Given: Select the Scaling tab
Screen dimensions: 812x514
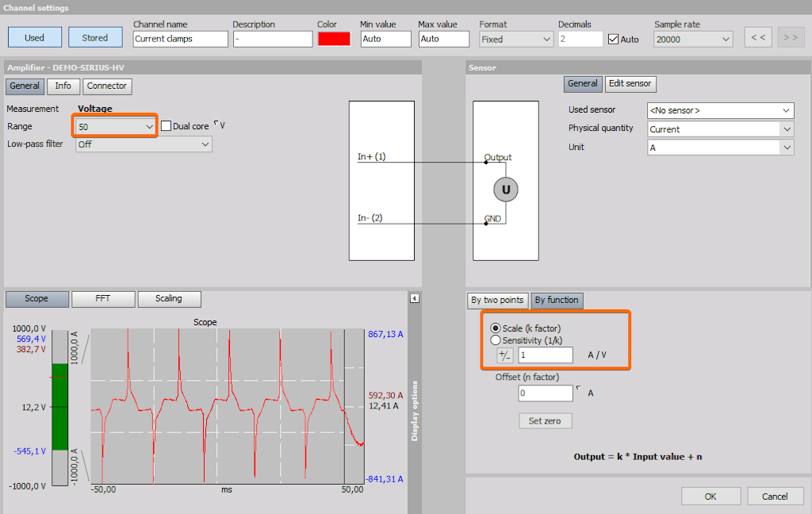Looking at the screenshot, I should [x=169, y=298].
